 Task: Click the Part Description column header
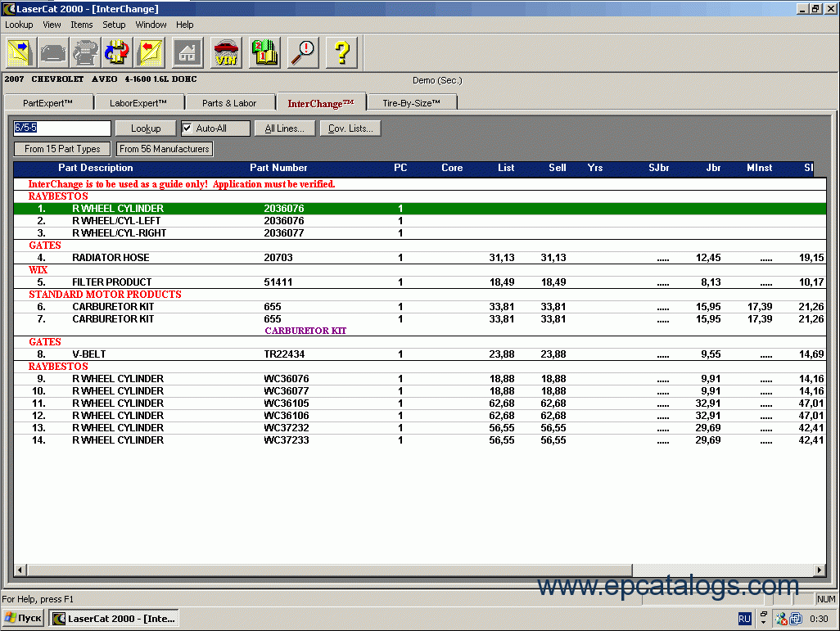[95, 168]
